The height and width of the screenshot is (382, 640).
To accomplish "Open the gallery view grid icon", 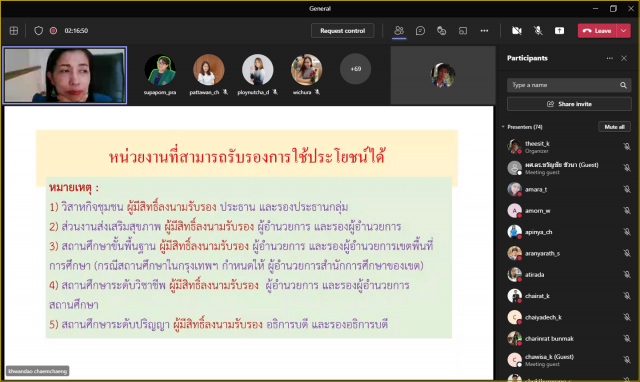I will 14,31.
